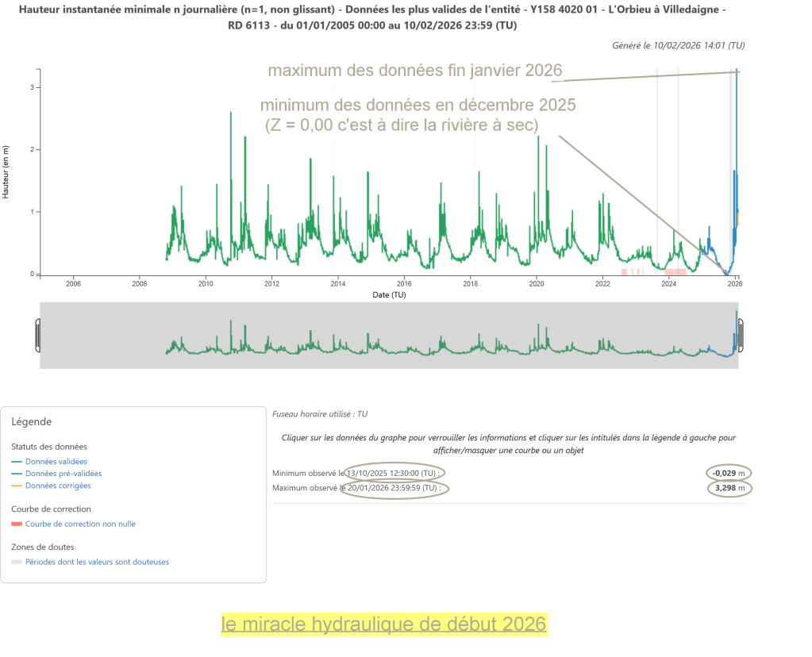Click the orange line icon for corrected data
The height and width of the screenshot is (657, 812).
[x=17, y=486]
